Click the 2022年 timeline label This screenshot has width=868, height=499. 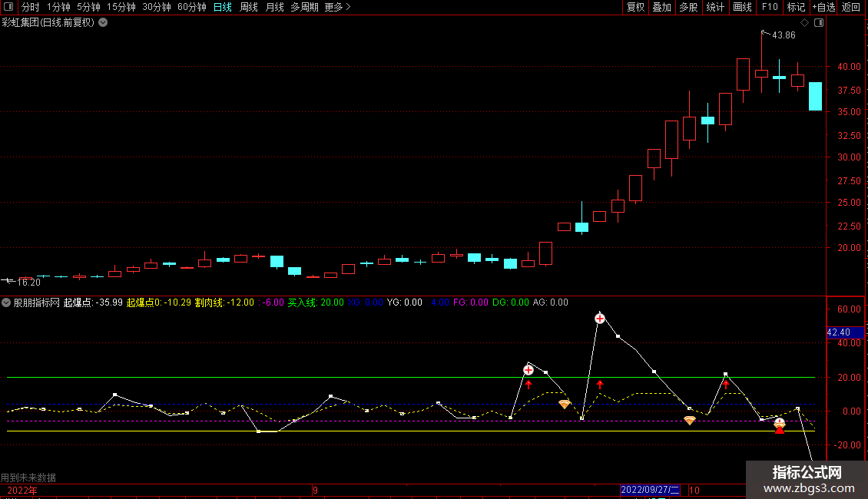22,491
